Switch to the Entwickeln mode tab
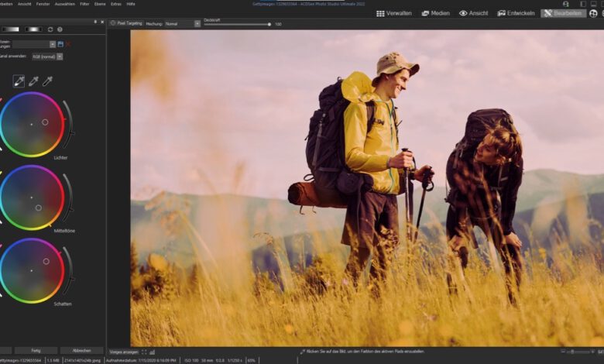604x364 pixels. pos(516,13)
